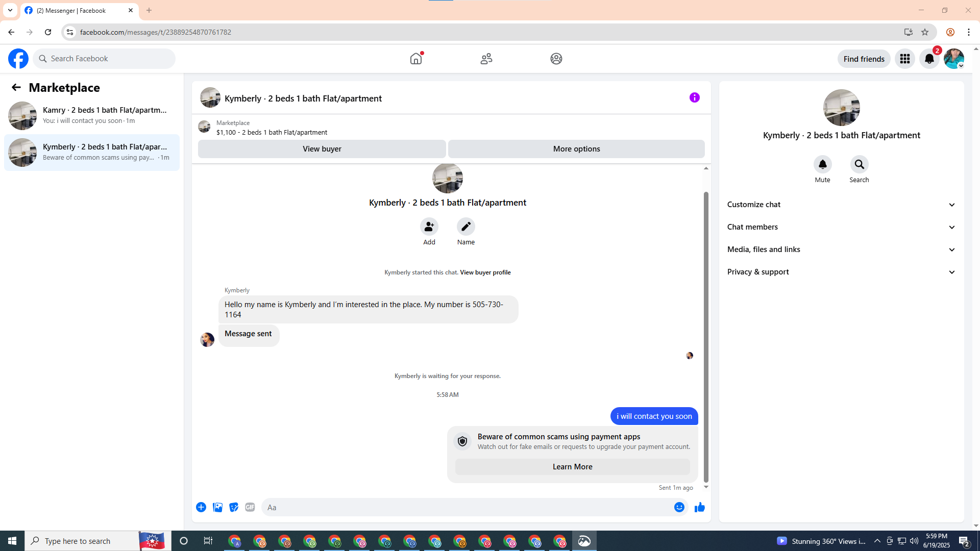Open the Windows notification center
This screenshot has width=980, height=551.
964,541
